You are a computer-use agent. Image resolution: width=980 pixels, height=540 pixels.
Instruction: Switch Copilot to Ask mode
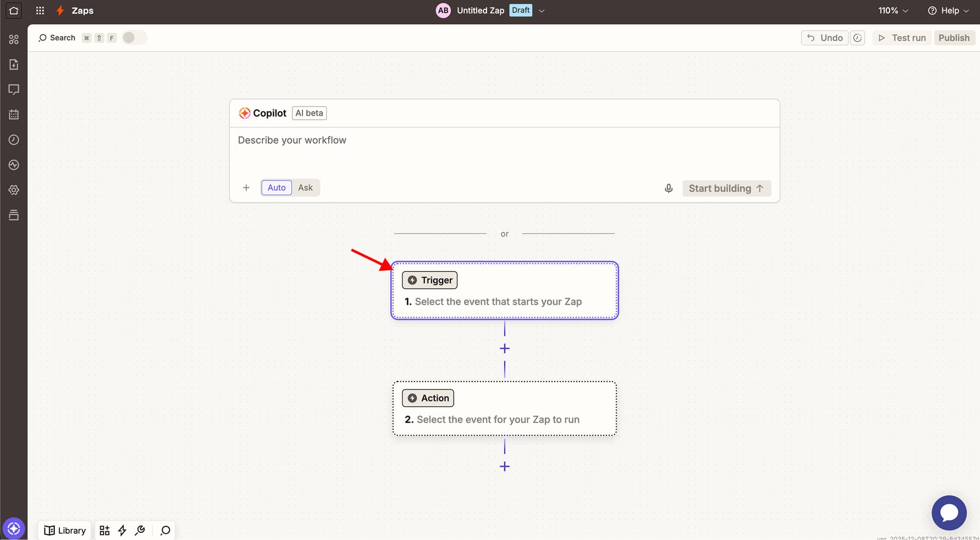[x=305, y=188]
